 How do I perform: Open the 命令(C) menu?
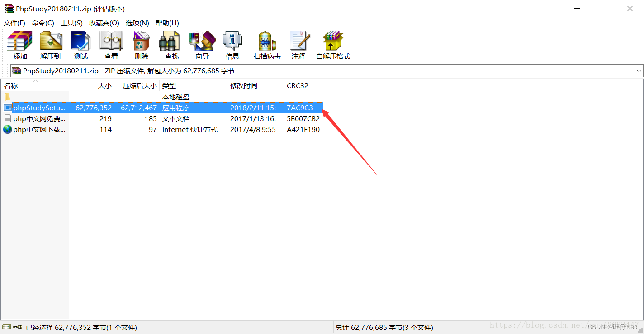(x=43, y=23)
